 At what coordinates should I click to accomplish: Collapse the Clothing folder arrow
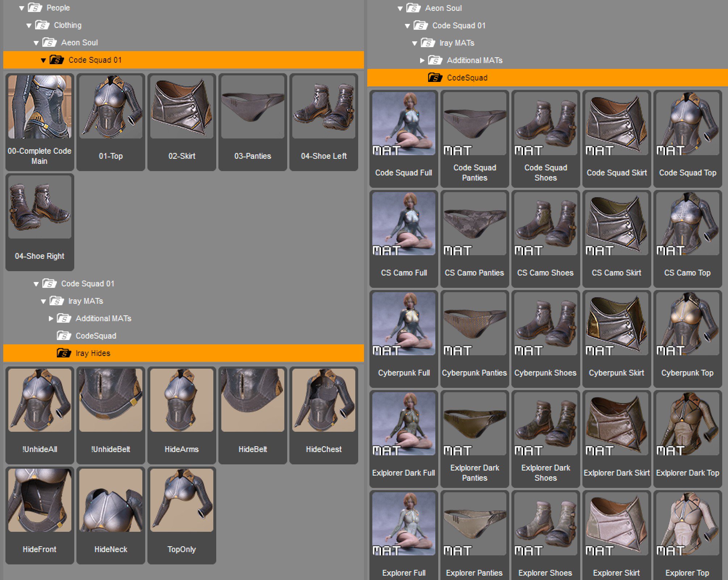[29, 25]
